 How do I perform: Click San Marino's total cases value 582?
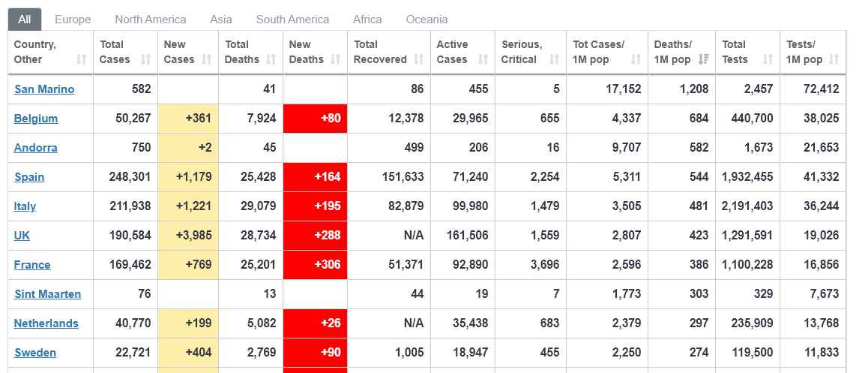coord(140,89)
